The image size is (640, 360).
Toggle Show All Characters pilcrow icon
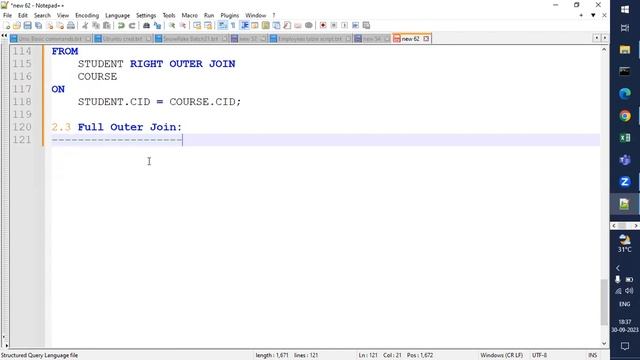(x=233, y=25)
